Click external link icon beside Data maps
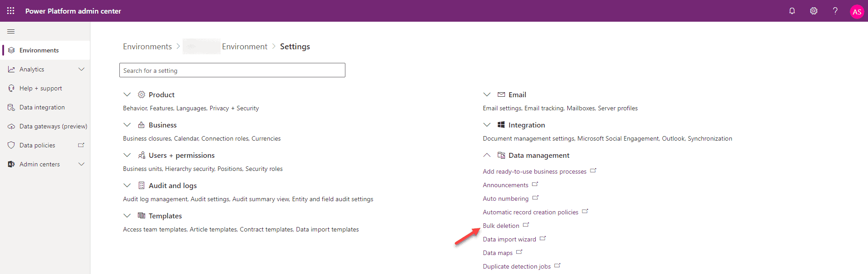868x274 pixels. tap(519, 252)
